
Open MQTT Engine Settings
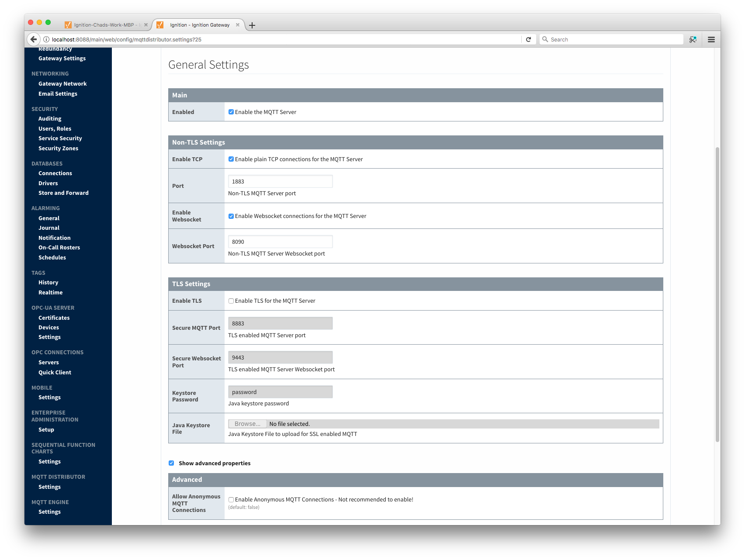click(49, 512)
